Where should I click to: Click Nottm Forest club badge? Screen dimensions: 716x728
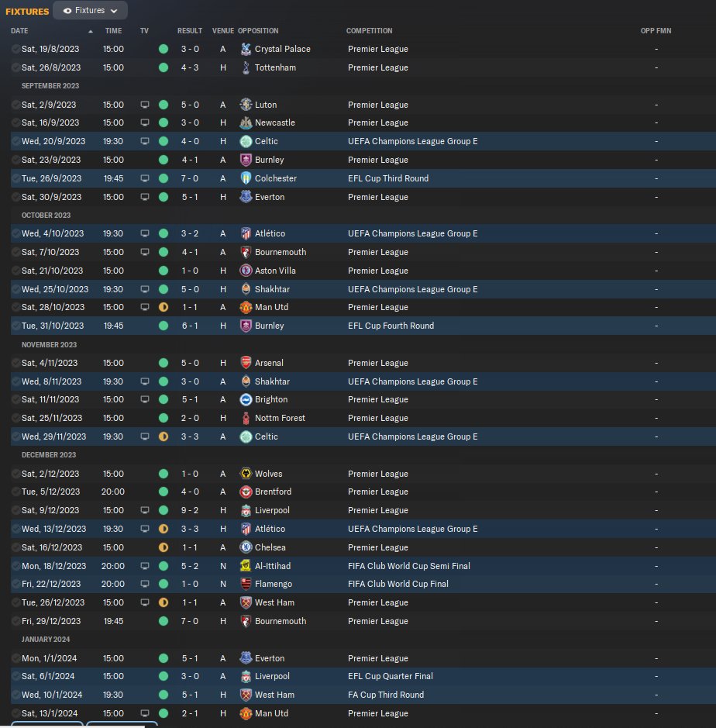point(246,418)
